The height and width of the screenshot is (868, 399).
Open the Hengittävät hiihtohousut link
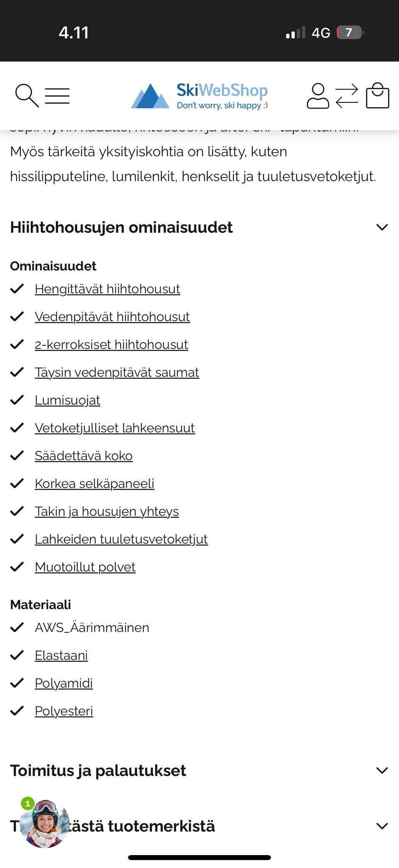coord(107,289)
